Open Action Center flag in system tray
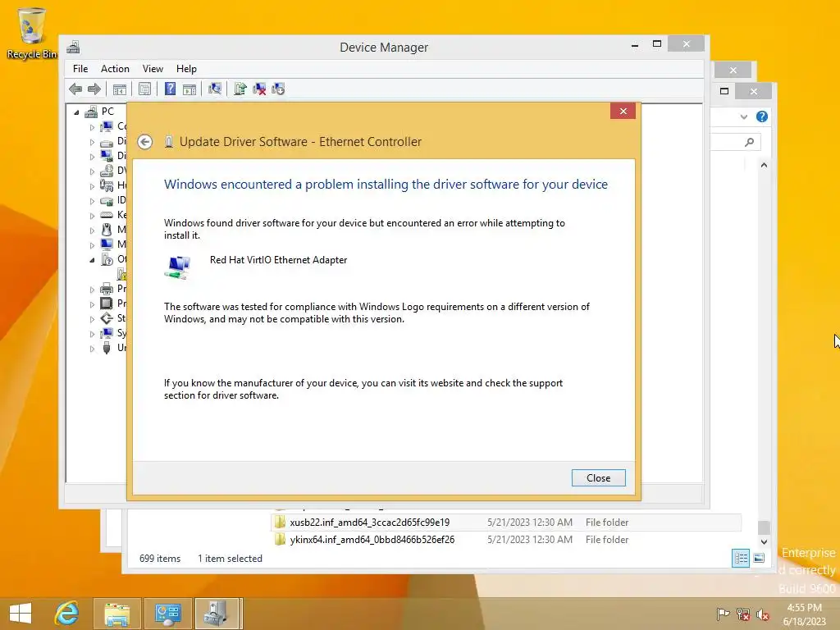Screen dimensions: 840x630 point(723,614)
